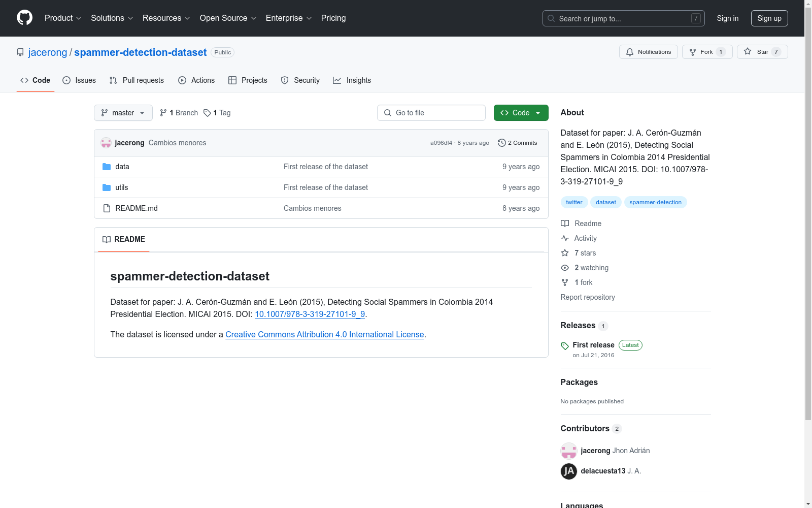Open the 2 Commits history link
The height and width of the screenshot is (508, 812).
[518, 143]
